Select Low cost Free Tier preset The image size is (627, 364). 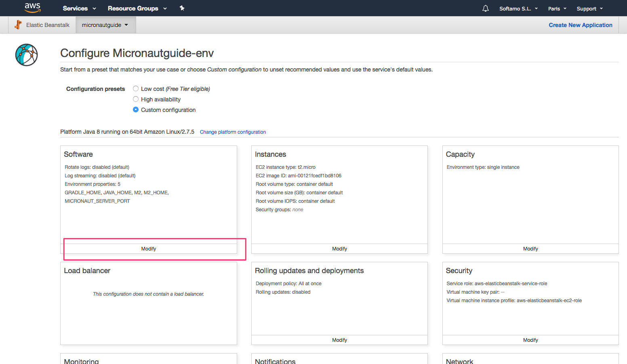(136, 89)
